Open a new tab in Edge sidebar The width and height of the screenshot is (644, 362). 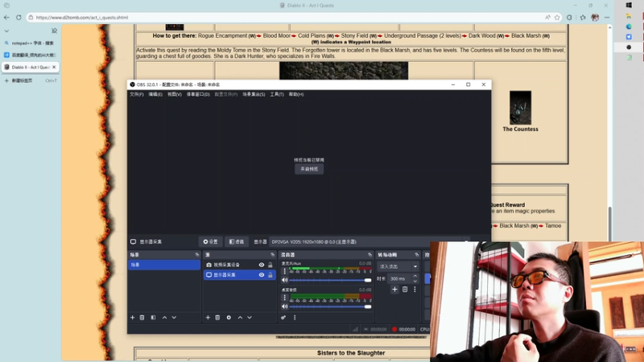[x=31, y=81]
